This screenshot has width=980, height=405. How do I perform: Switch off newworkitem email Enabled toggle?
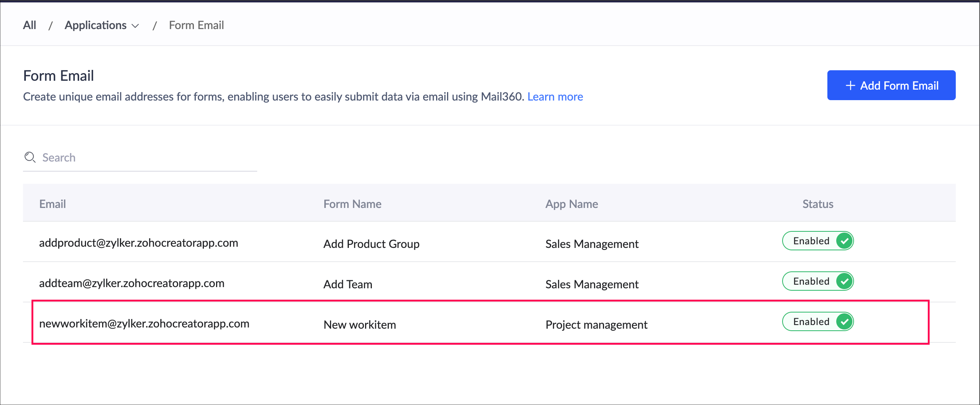point(818,322)
